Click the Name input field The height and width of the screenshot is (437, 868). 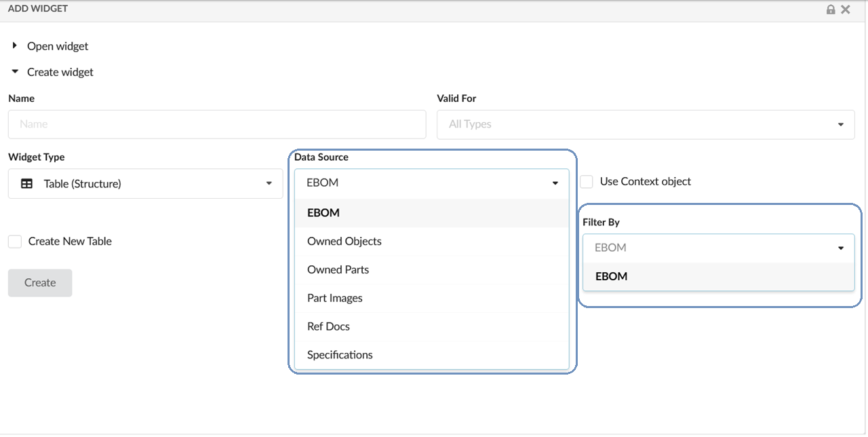217,125
